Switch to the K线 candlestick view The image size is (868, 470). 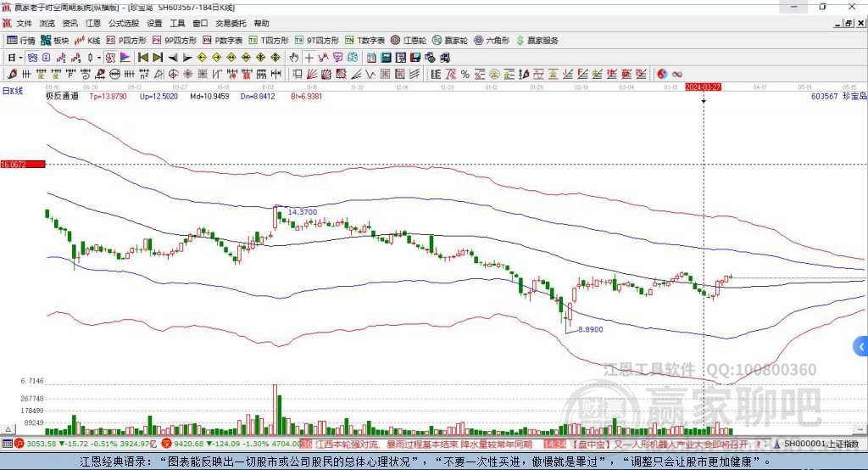click(x=87, y=41)
